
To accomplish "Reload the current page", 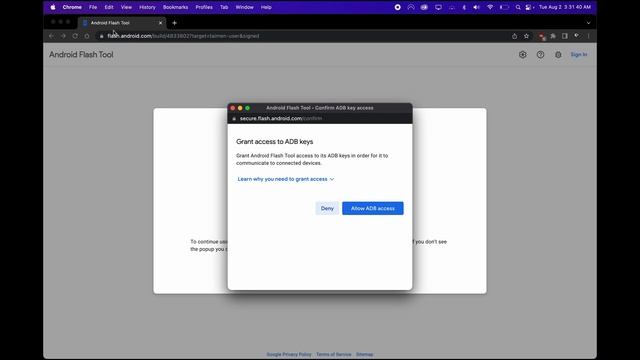I will 75,36.
